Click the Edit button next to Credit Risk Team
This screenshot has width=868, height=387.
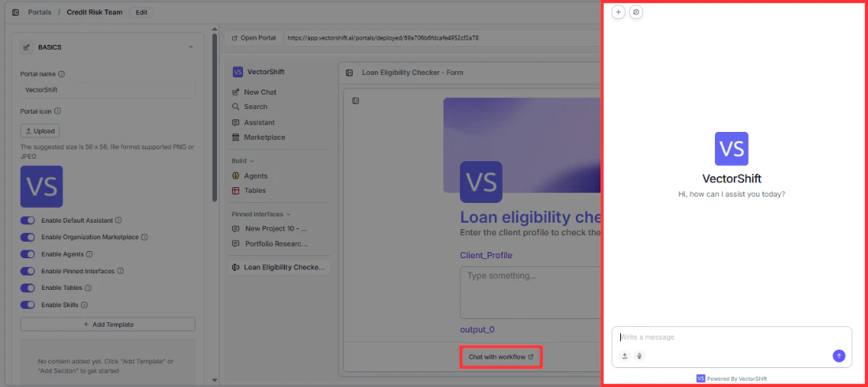[141, 12]
